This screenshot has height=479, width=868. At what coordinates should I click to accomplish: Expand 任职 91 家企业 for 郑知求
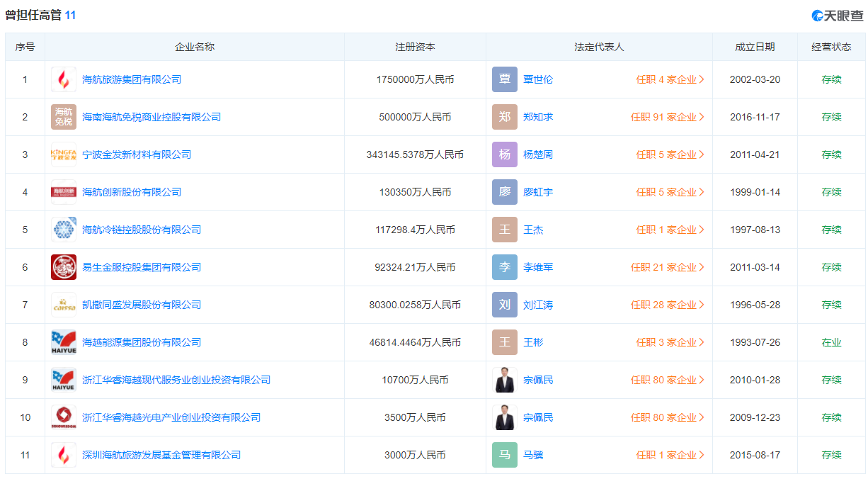[668, 117]
